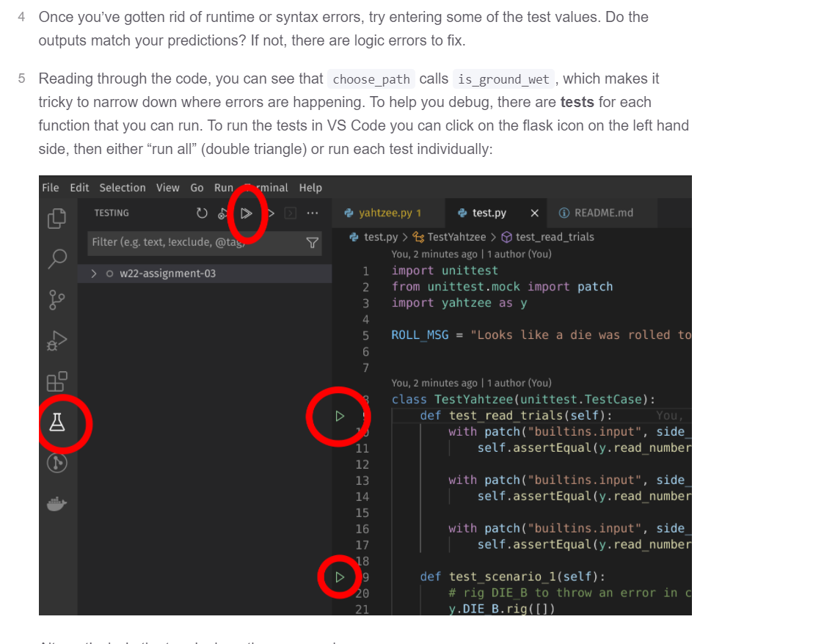Expand the w22-assignment-03 test tree item
The image size is (813, 644).
pyautogui.click(x=94, y=272)
